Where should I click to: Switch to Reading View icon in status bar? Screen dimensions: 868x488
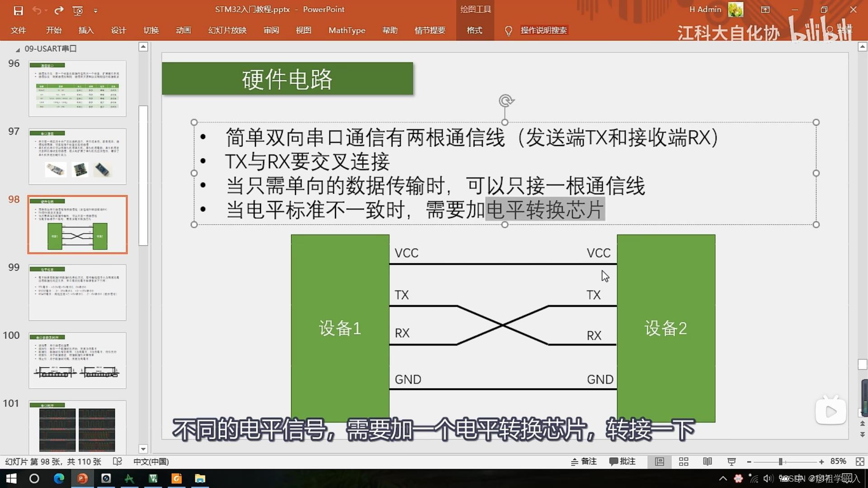coord(708,461)
